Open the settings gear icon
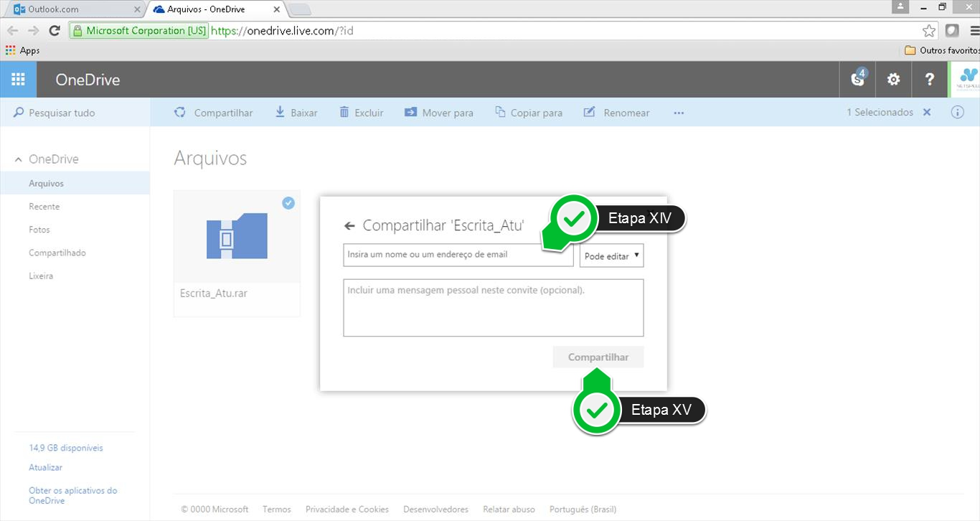The width and height of the screenshot is (980, 521). [x=893, y=80]
